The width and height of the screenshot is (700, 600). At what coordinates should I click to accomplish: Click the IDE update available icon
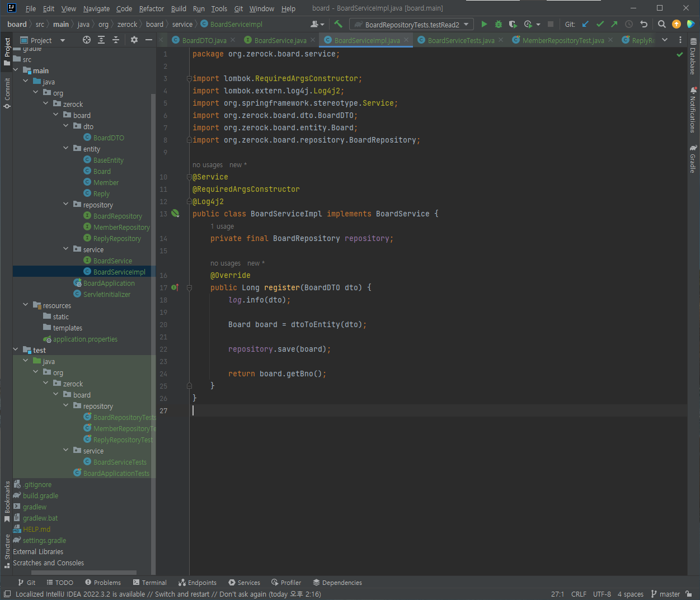(x=676, y=24)
